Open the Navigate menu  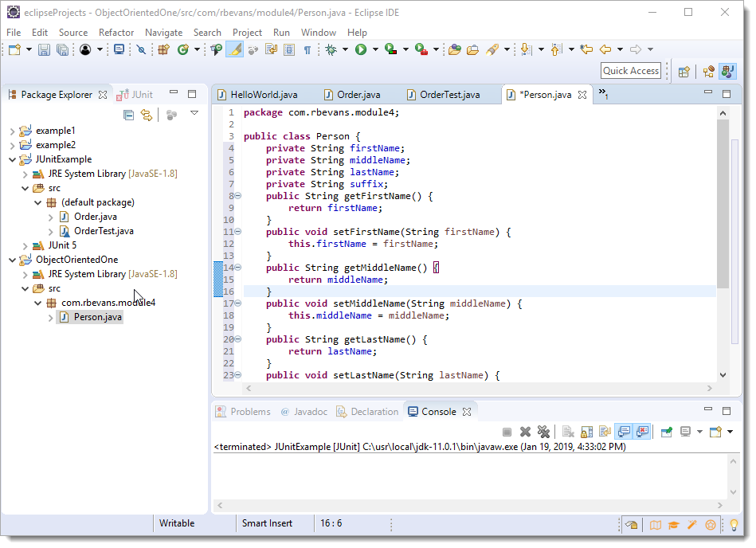[164, 33]
